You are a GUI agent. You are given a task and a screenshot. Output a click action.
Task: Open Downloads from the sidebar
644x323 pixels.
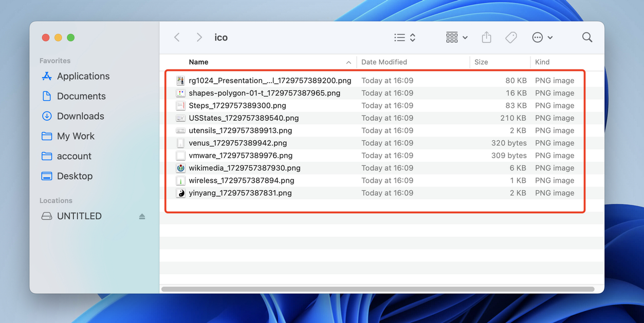click(x=80, y=116)
